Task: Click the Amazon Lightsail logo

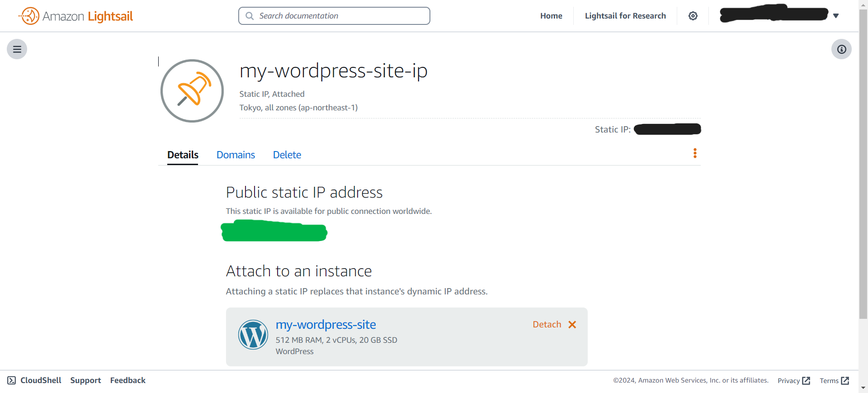Action: coord(76,16)
